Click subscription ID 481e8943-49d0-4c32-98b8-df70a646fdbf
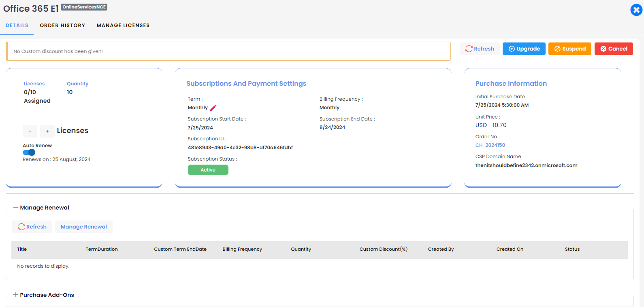 tap(240, 148)
